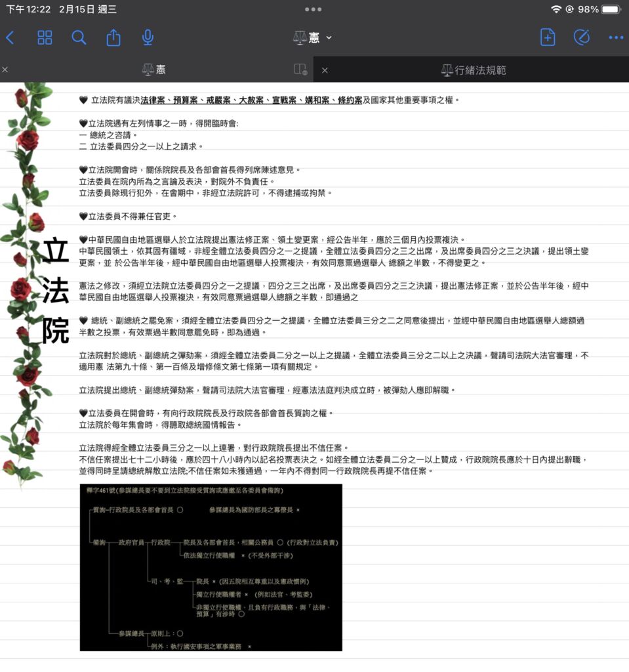Close the 行緒法規範 tab

tap(325, 70)
